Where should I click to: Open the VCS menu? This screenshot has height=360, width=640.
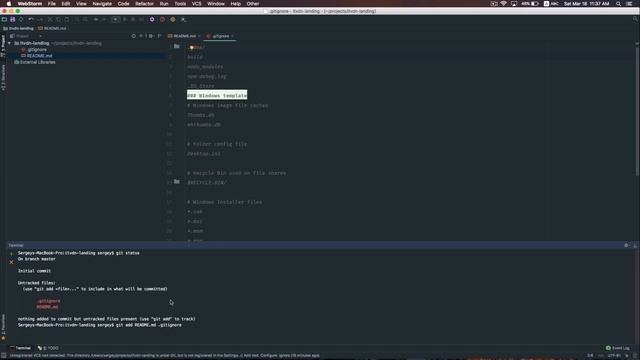tap(197, 4)
